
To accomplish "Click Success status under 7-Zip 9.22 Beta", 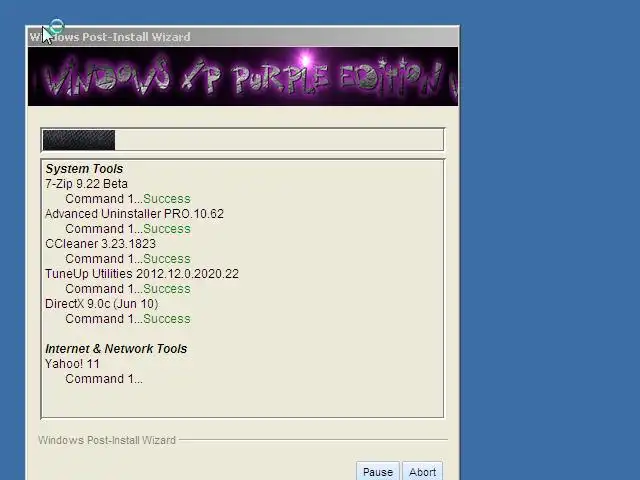I will coord(167,199).
